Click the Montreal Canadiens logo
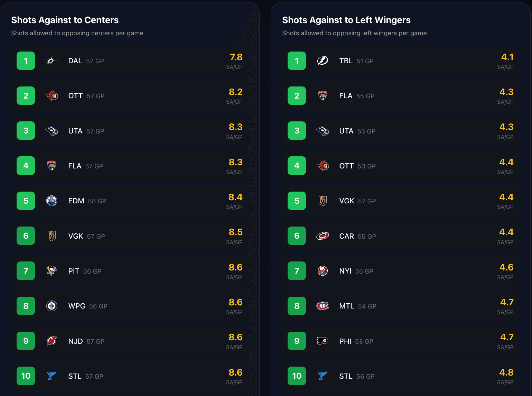 [x=323, y=306]
